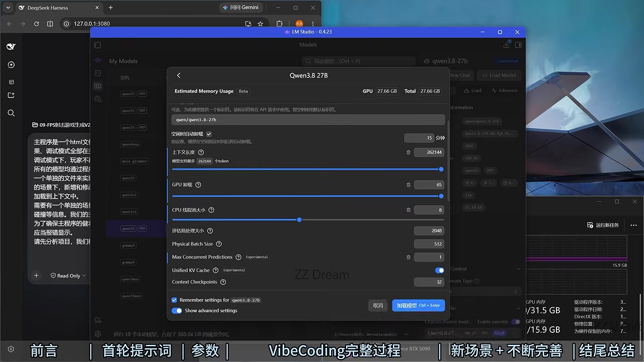Start new chat in DeepSeek Harness sidebar

(x=11, y=65)
